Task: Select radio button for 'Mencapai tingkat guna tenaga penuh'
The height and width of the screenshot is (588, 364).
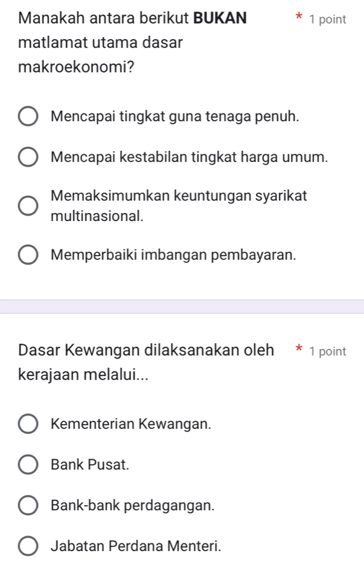Action: pos(28,117)
